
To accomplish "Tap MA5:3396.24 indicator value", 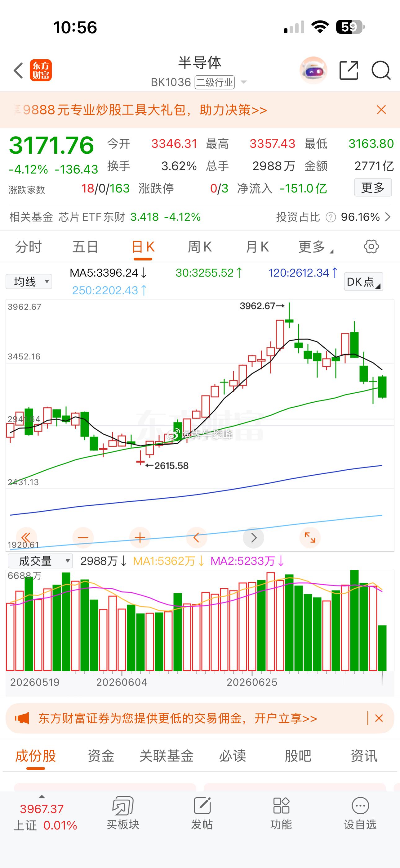I will click(108, 273).
